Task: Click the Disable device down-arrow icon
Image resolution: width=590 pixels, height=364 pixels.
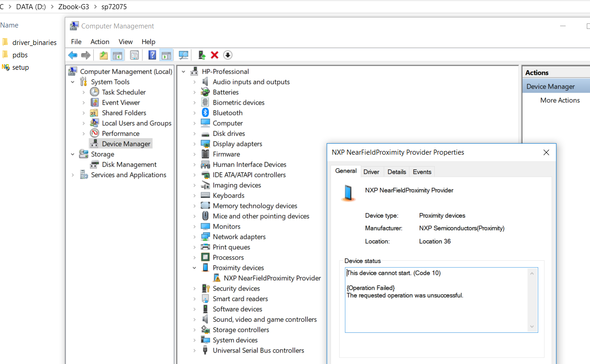Action: 227,55
